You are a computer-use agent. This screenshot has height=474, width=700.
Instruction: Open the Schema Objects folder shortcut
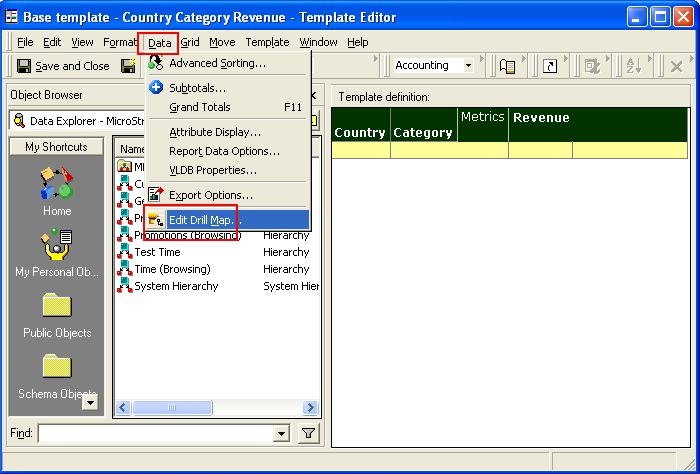click(x=56, y=368)
